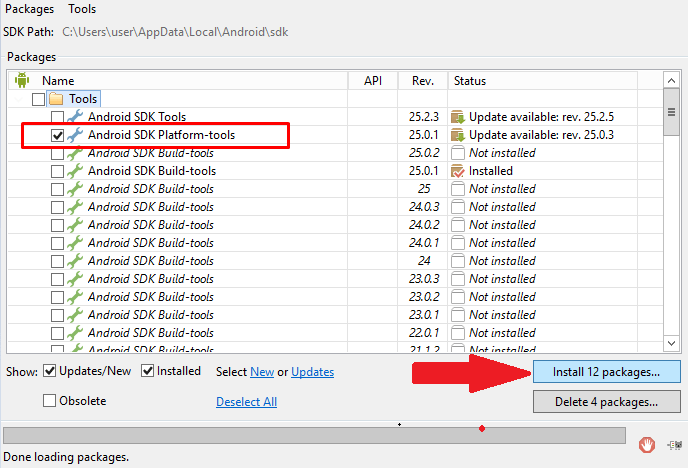The width and height of the screenshot is (688, 468).
Task: Check Build-tools rev 23.0.1 checkbox
Action: (x=57, y=315)
